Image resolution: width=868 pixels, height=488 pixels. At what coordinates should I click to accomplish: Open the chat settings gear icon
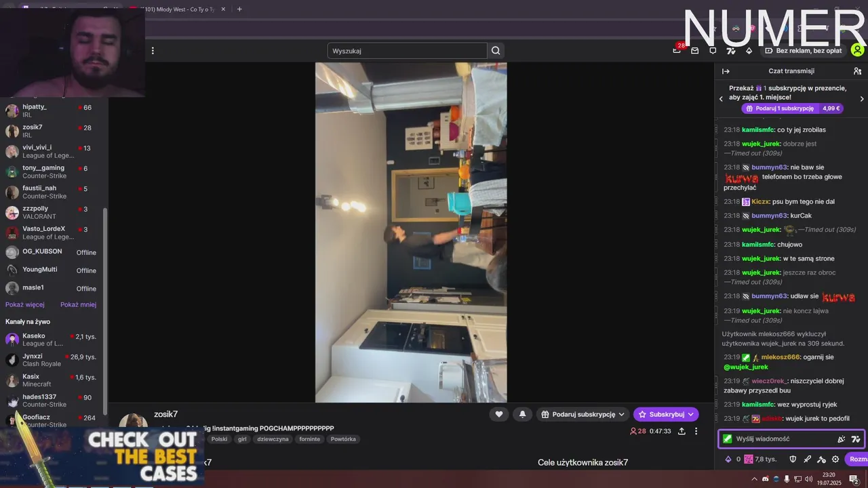pyautogui.click(x=835, y=459)
